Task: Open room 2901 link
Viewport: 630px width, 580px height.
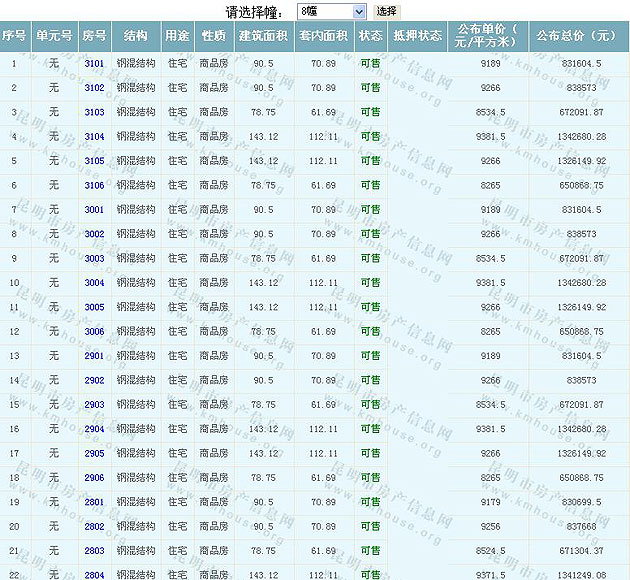Action: pos(94,356)
